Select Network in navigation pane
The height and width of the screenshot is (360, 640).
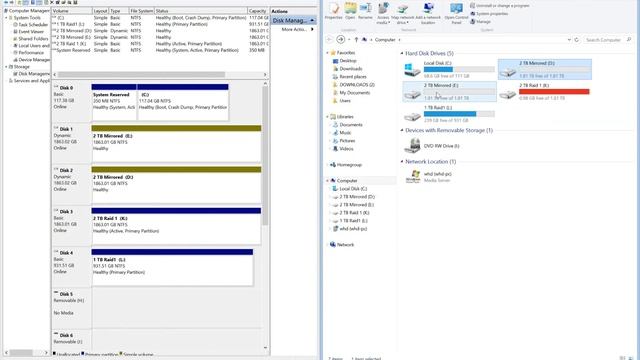point(345,245)
